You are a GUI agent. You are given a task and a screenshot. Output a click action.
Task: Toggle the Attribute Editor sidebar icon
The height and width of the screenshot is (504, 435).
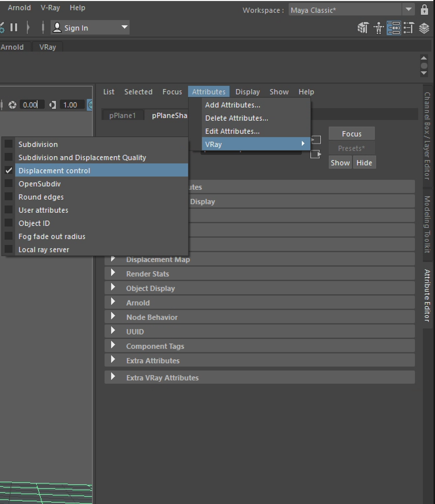[x=394, y=28]
